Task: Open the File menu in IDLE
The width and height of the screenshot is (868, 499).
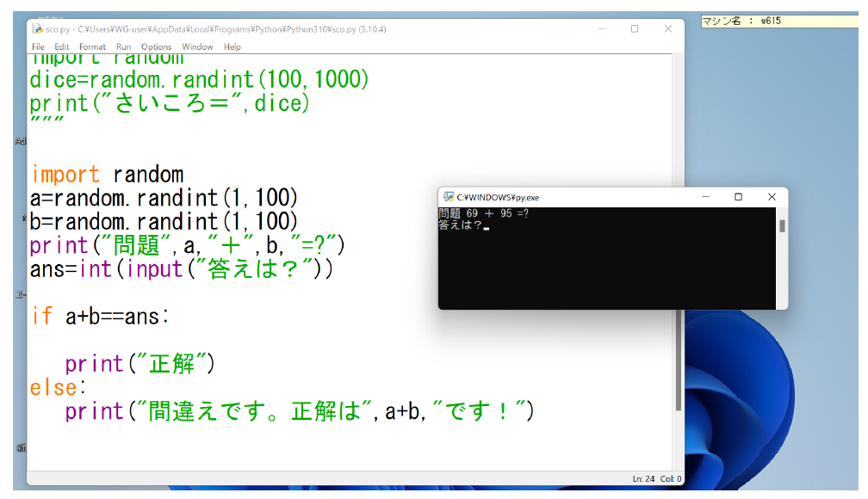Action: (x=38, y=46)
